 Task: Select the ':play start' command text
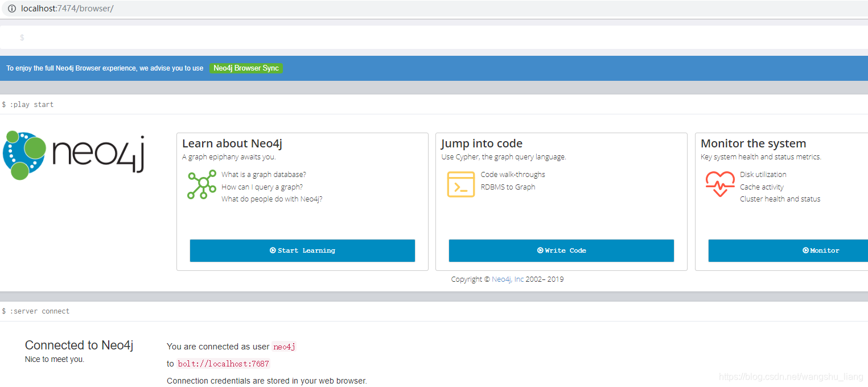(x=32, y=105)
